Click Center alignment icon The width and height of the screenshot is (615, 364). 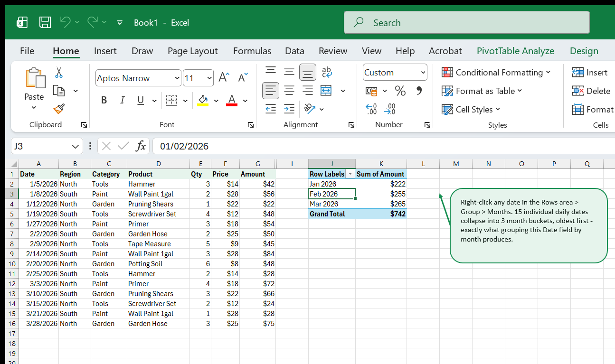tap(289, 90)
